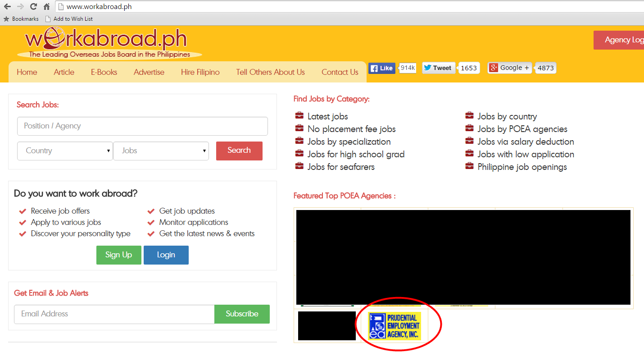This screenshot has width=644, height=352.
Task: Click briefcase icon beside Jobs for seafarers
Action: coord(299,166)
